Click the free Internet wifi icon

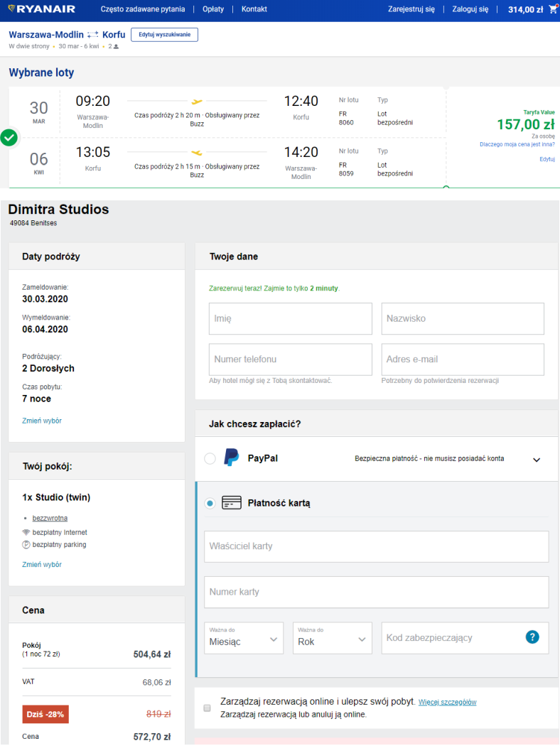tap(26, 532)
